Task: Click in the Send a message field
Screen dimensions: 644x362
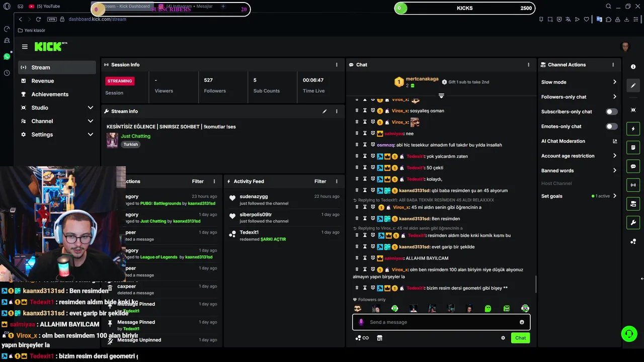Action: coord(441,322)
